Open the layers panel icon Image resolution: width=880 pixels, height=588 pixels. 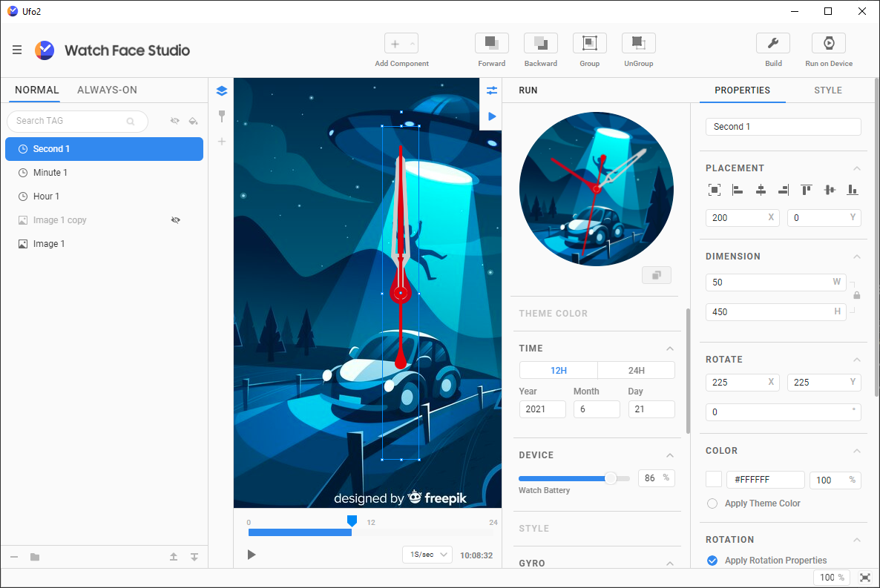221,91
